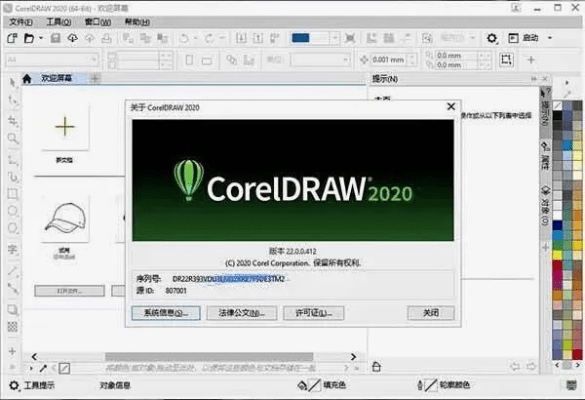
Task: Select the Text tool (字) in toolbox
Action: pyautogui.click(x=13, y=249)
